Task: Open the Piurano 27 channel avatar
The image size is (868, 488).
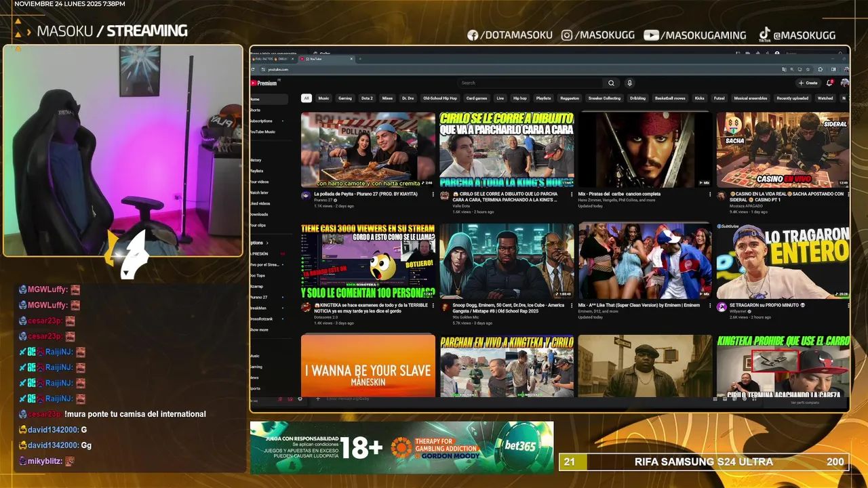Action: pyautogui.click(x=306, y=195)
